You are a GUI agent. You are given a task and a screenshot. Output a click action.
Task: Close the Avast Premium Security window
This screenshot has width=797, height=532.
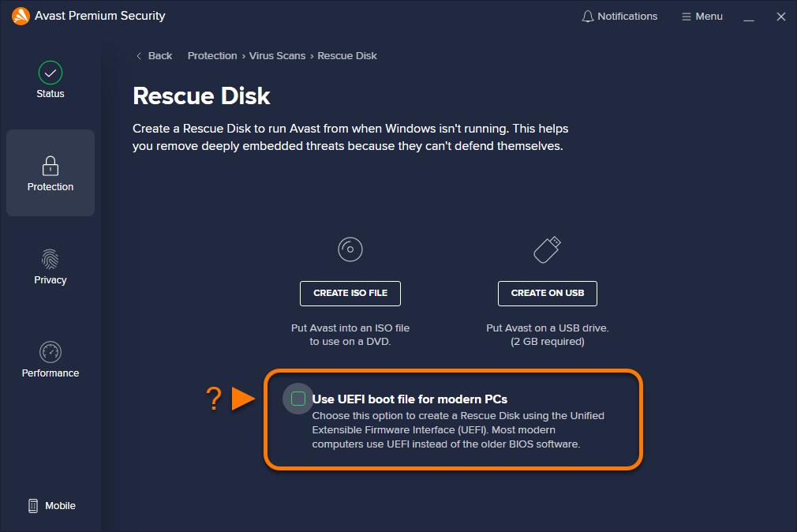click(780, 17)
